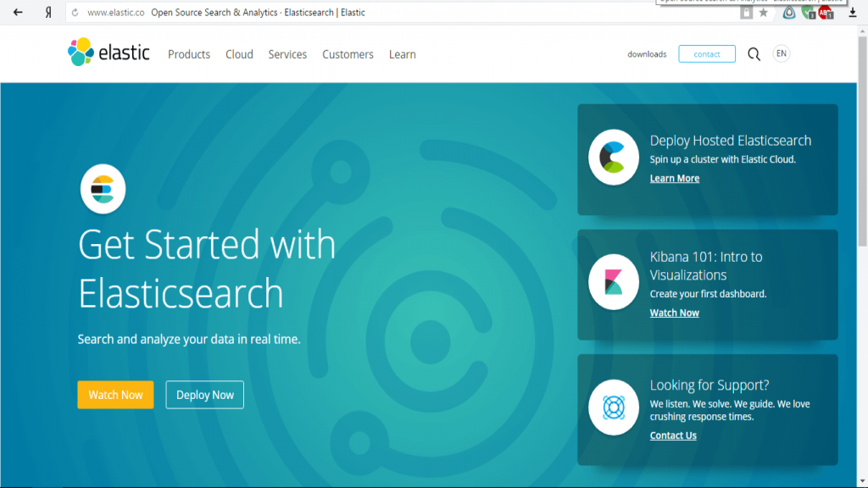Open the Learn menu
Viewport: 868px width, 488px height.
pos(403,54)
